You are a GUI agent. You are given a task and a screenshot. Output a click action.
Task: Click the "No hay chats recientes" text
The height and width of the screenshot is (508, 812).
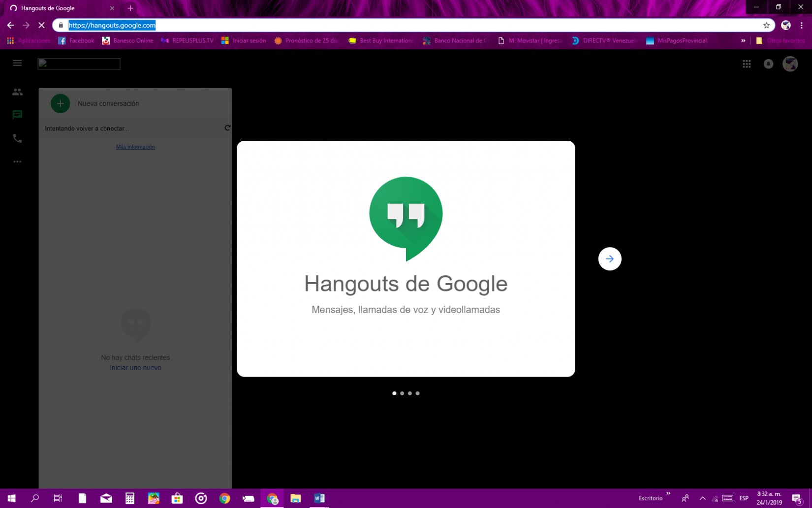[135, 357]
